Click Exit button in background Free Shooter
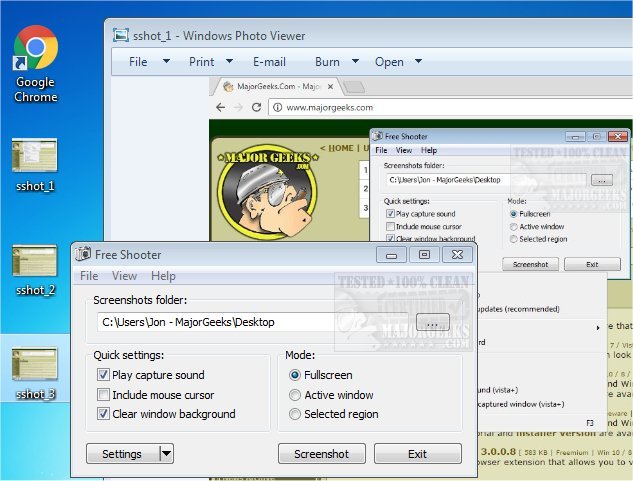Image resolution: width=633 pixels, height=481 pixels. coord(592,265)
